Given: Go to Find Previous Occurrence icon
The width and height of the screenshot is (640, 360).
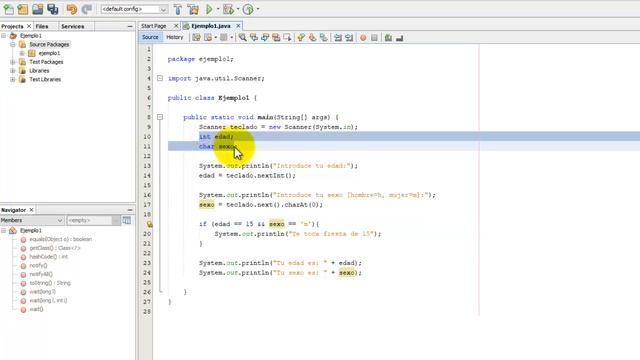Looking at the screenshot, I should coord(254,38).
